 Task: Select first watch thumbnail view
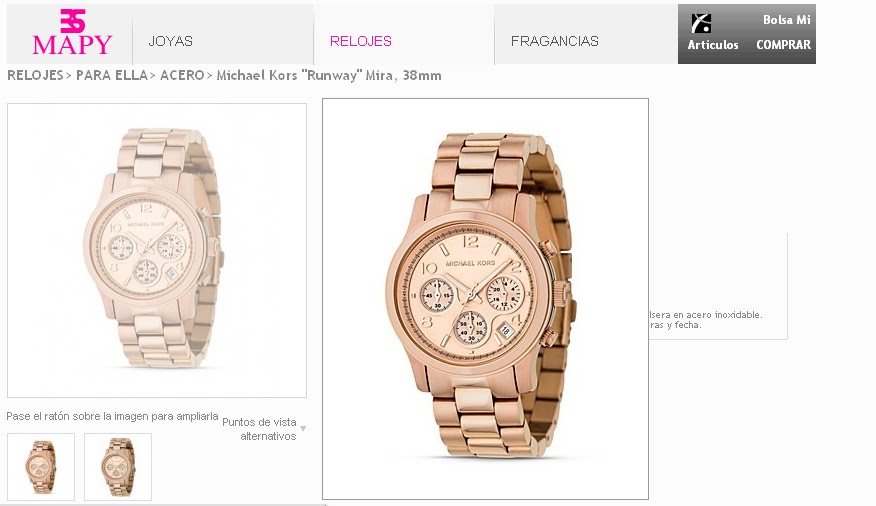41,467
